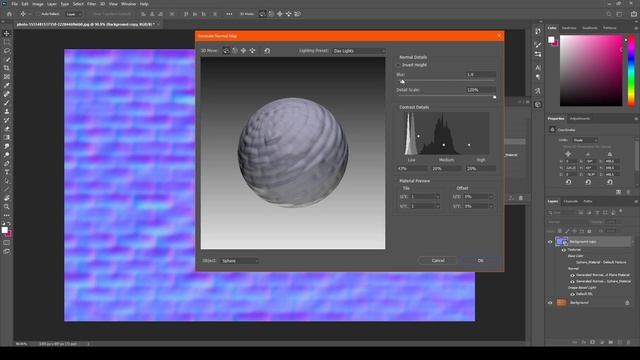This screenshot has width=640, height=360.
Task: Select the Lasso tool
Action: point(7,51)
